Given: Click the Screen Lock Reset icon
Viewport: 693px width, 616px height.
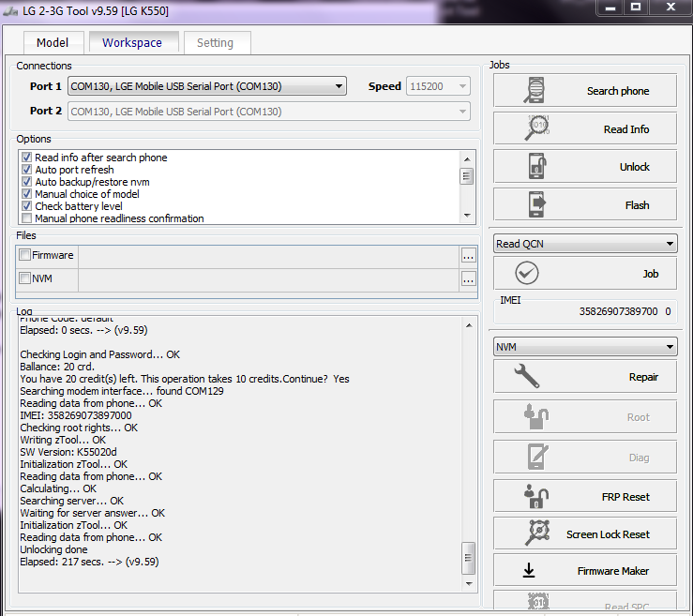Looking at the screenshot, I should click(537, 533).
